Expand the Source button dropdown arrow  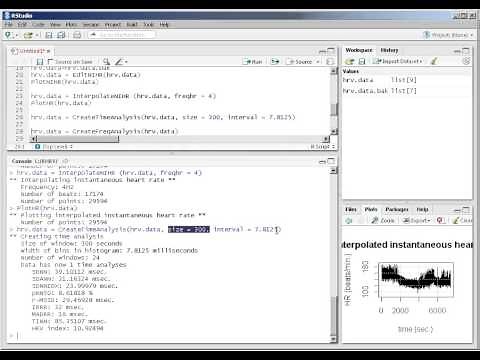318,62
